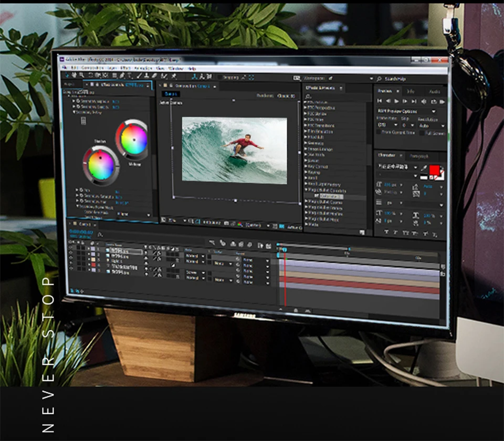504x441 pixels.
Task: Play the composition preview
Action: [x=396, y=101]
